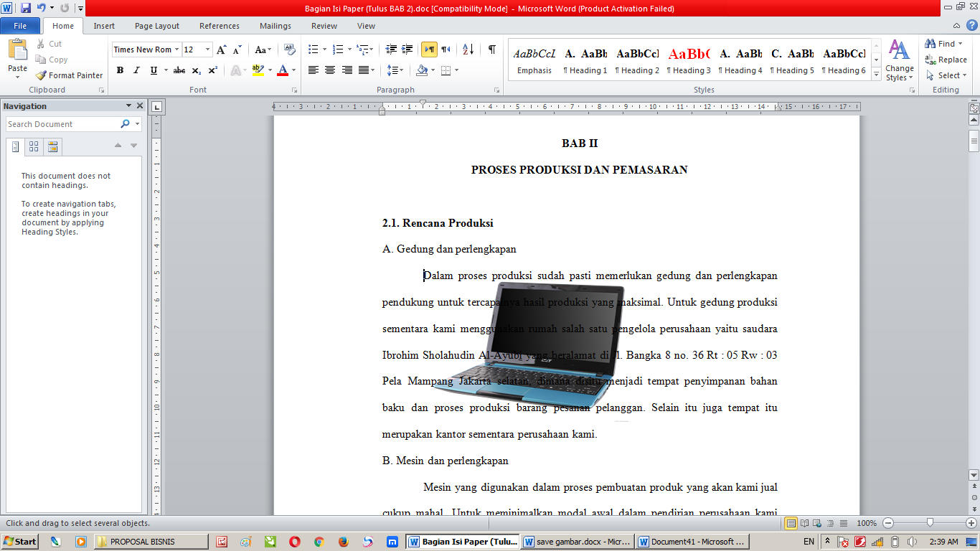This screenshot has height=551, width=980.
Task: Show search results view in Navigation
Action: coord(52,147)
